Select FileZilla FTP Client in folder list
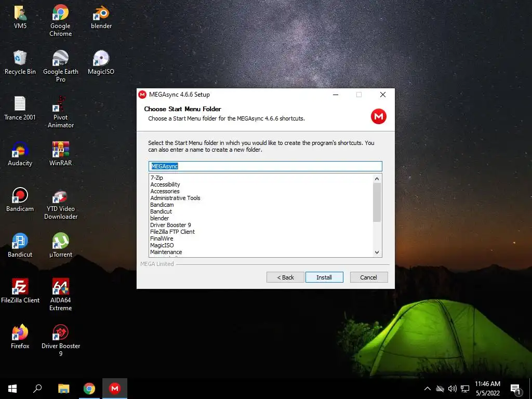The image size is (532, 399). [x=172, y=232]
